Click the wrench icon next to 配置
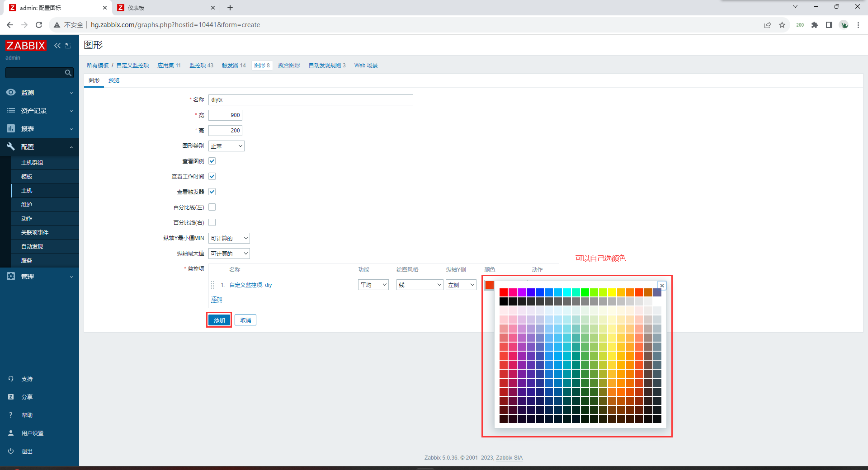 11,146
